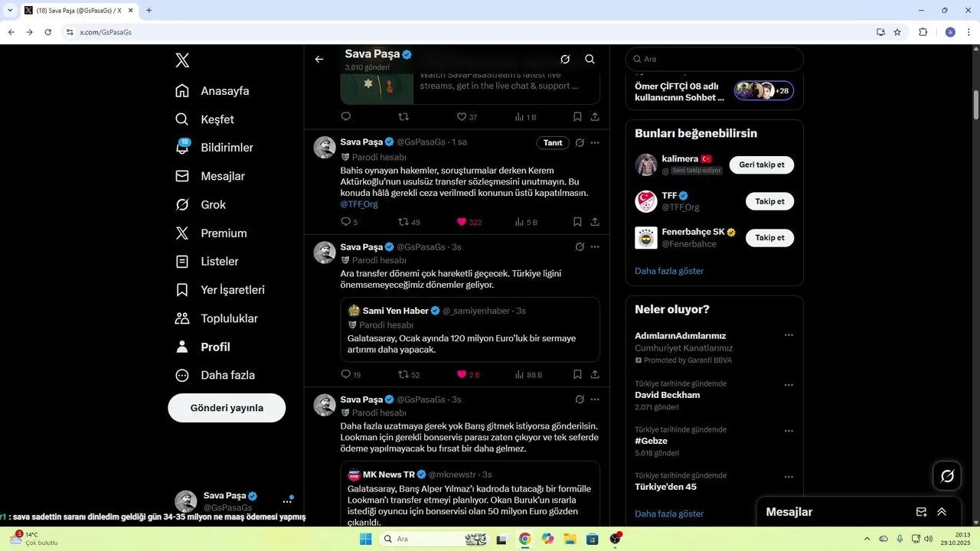Ask Grok about the 1 sa tweet
980x551 pixels.
click(x=580, y=142)
